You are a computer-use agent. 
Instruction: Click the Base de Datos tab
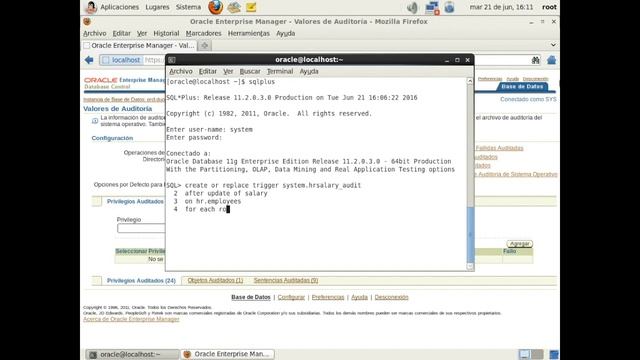(x=522, y=87)
